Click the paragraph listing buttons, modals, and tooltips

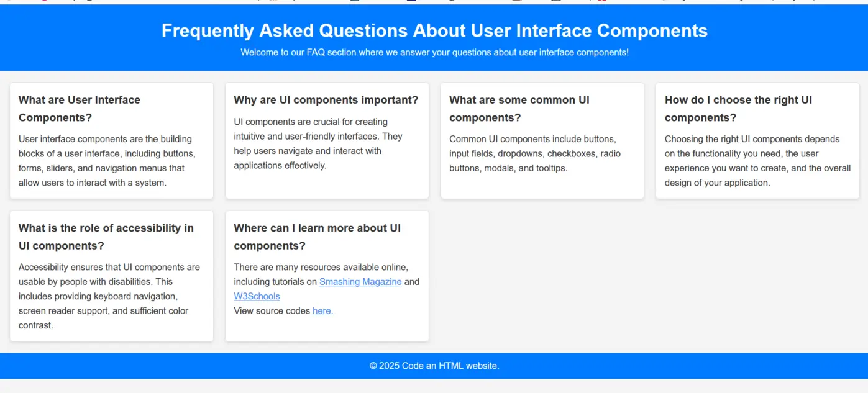(535, 153)
